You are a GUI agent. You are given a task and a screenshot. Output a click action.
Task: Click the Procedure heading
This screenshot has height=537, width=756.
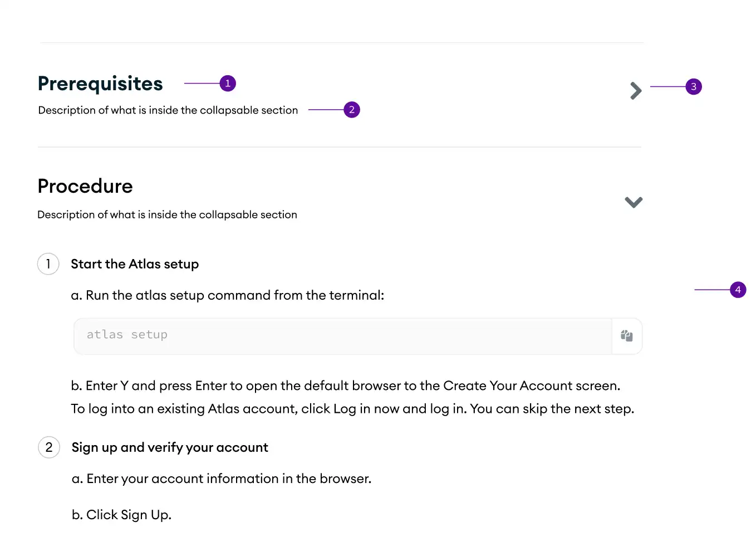(85, 186)
